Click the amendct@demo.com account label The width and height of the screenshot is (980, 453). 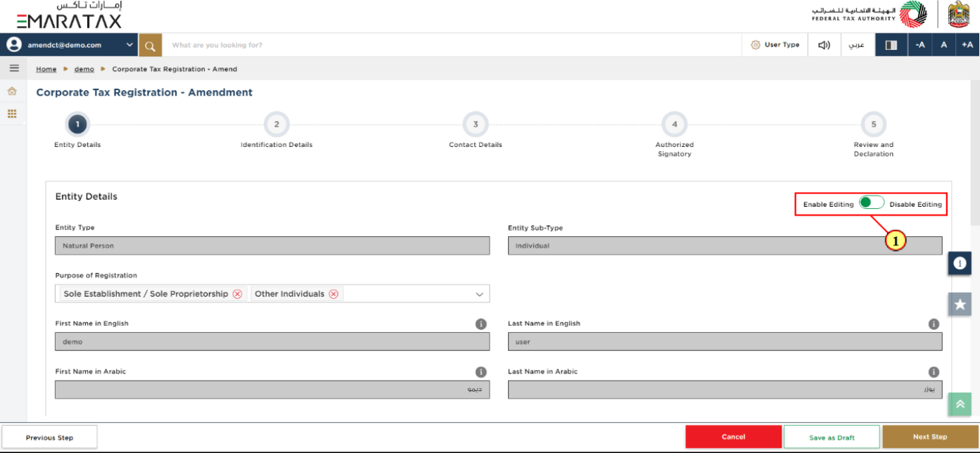point(65,45)
